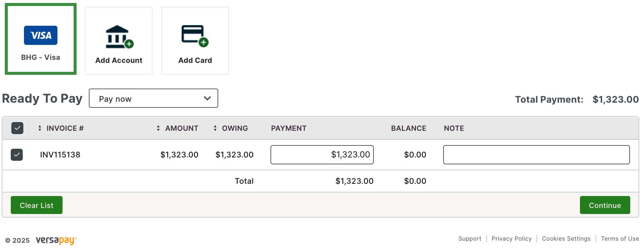Select the BHG - Visa card
Viewport: 644px width, 252px height.
click(x=41, y=39)
